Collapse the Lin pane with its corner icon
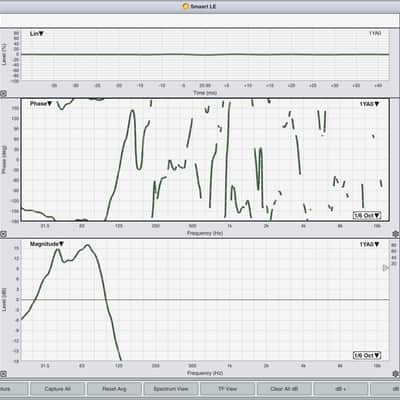The width and height of the screenshot is (400, 400). (3, 94)
